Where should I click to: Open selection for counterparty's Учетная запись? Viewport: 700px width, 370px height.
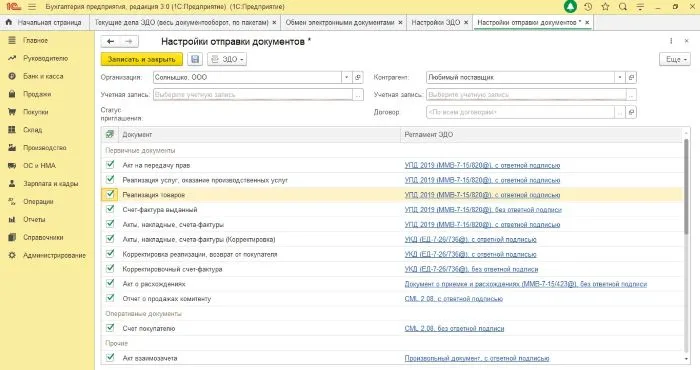631,95
